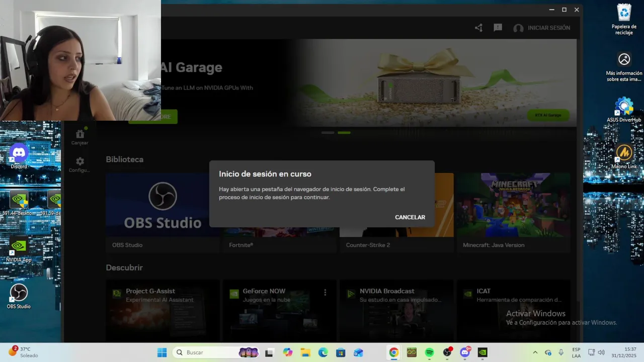Open Papelera de reciclaje desktop icon
The width and height of the screenshot is (644, 362).
(x=624, y=20)
